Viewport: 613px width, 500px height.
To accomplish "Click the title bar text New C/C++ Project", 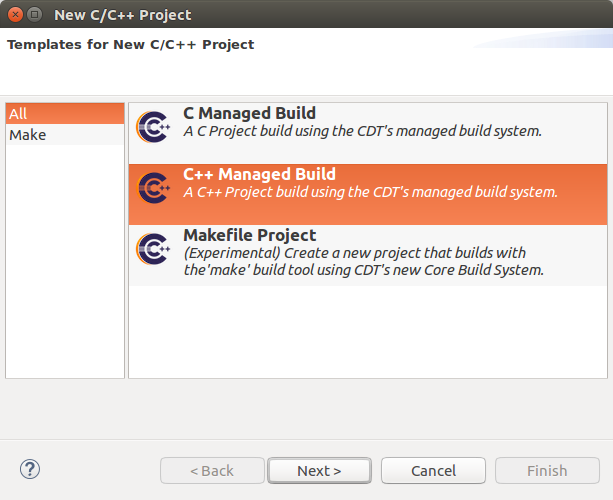I will tap(123, 14).
